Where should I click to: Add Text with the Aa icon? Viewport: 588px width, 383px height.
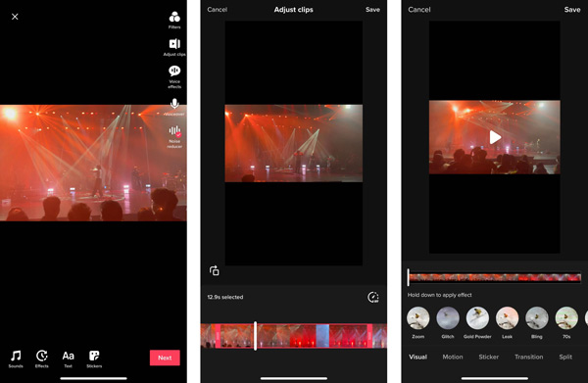pyautogui.click(x=68, y=359)
